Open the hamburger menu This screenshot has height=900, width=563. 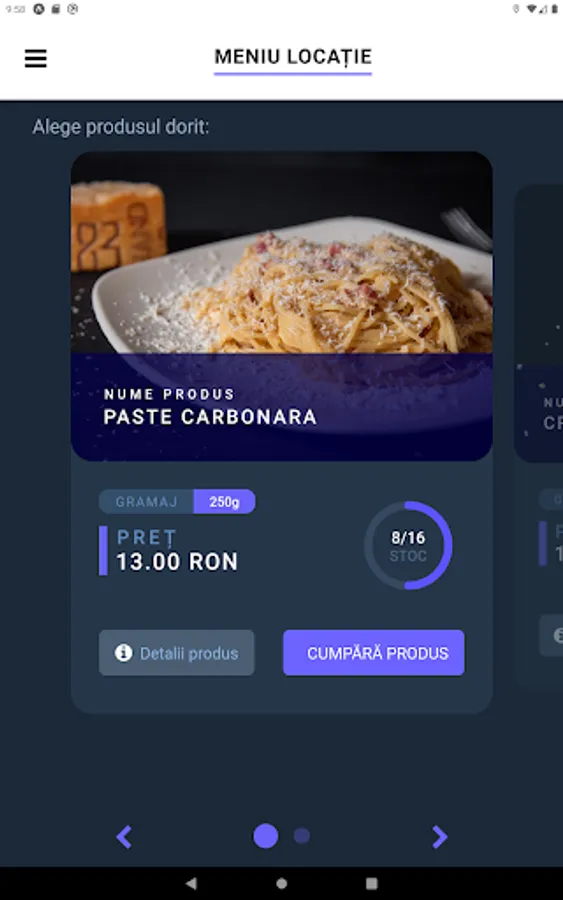click(x=36, y=58)
